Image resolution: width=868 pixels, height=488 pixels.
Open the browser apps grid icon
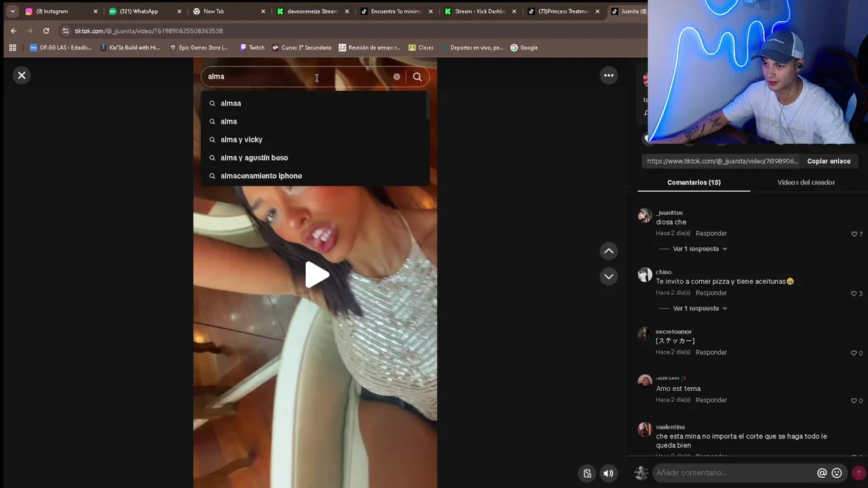(12, 47)
